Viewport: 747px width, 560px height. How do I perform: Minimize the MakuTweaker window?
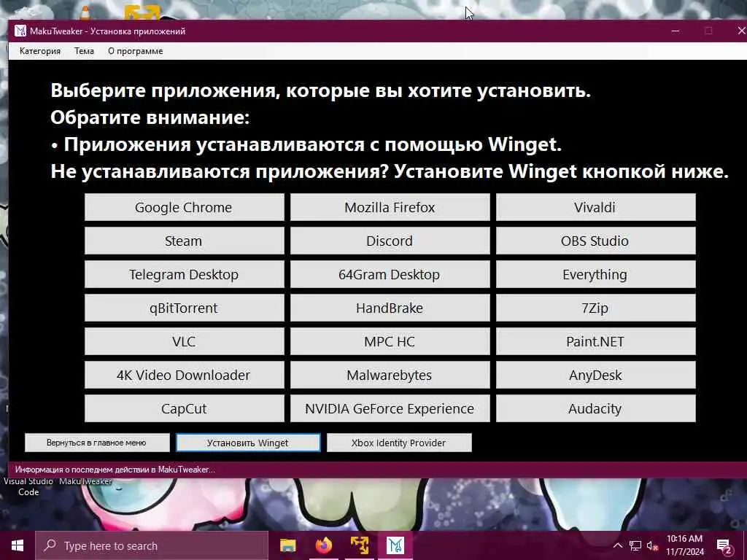pyautogui.click(x=675, y=31)
